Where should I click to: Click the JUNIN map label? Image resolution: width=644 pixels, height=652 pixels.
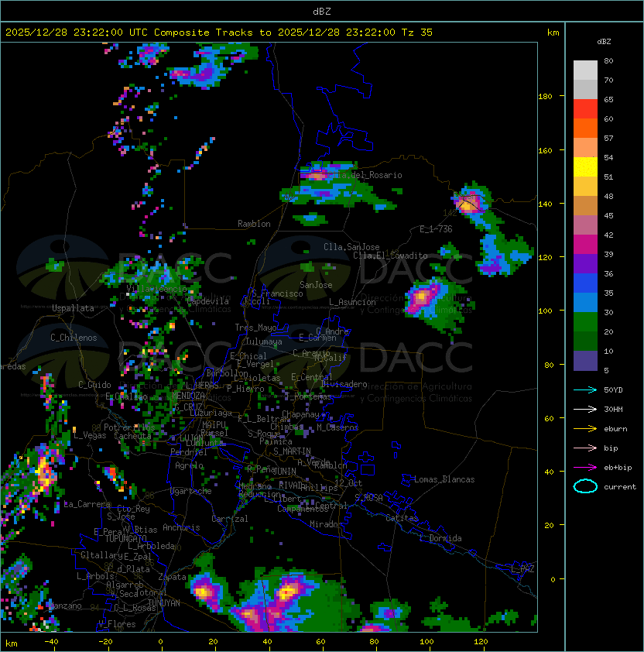point(284,471)
